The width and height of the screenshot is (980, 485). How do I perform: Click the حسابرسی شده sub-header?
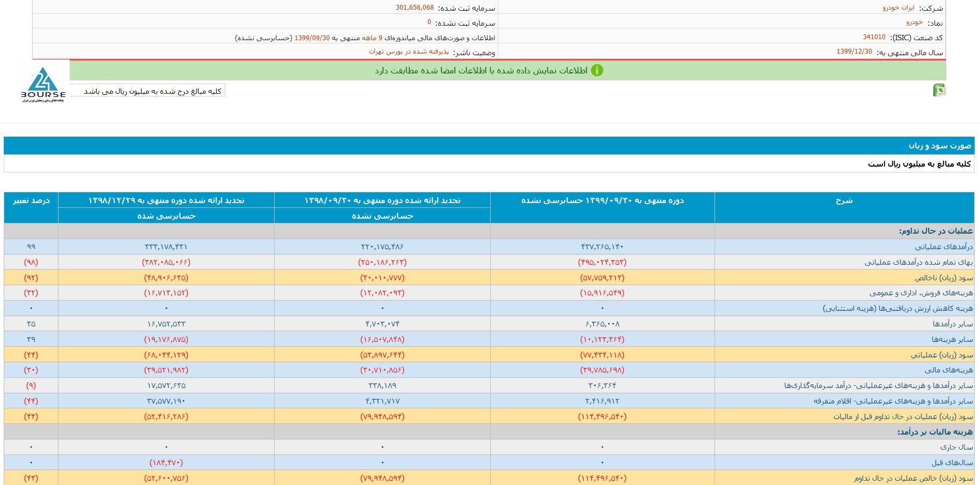coord(166,215)
